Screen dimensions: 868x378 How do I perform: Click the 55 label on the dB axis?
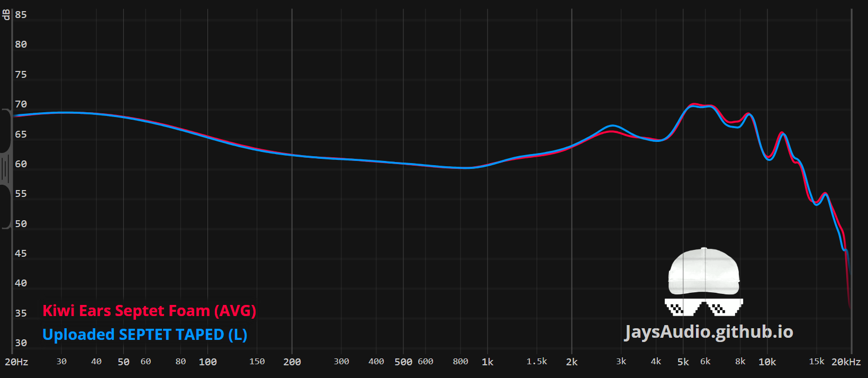pos(21,194)
